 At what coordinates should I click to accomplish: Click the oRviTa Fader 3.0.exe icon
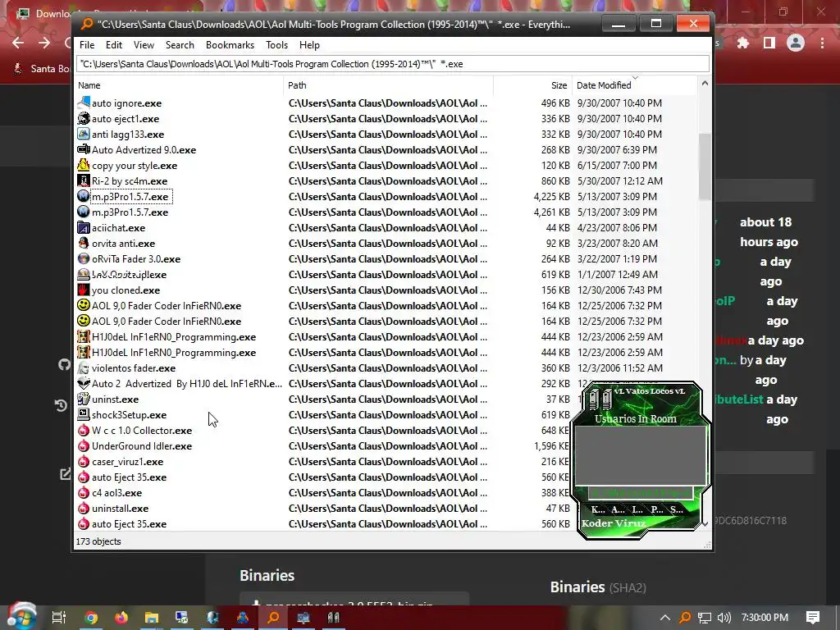coord(84,258)
